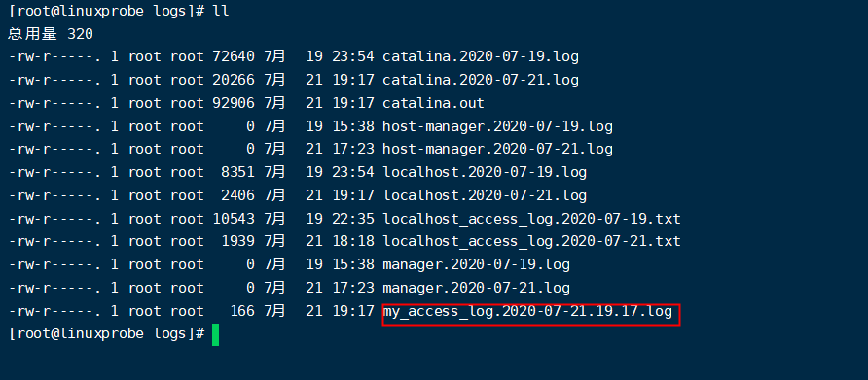Click the file size 72640
Image resolution: width=868 pixels, height=380 pixels.
(234, 56)
